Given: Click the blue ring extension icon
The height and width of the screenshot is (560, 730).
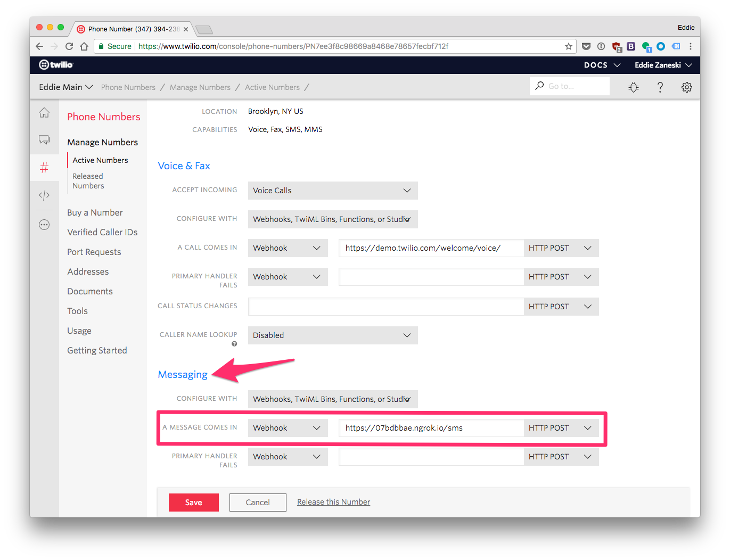Looking at the screenshot, I should point(661,46).
